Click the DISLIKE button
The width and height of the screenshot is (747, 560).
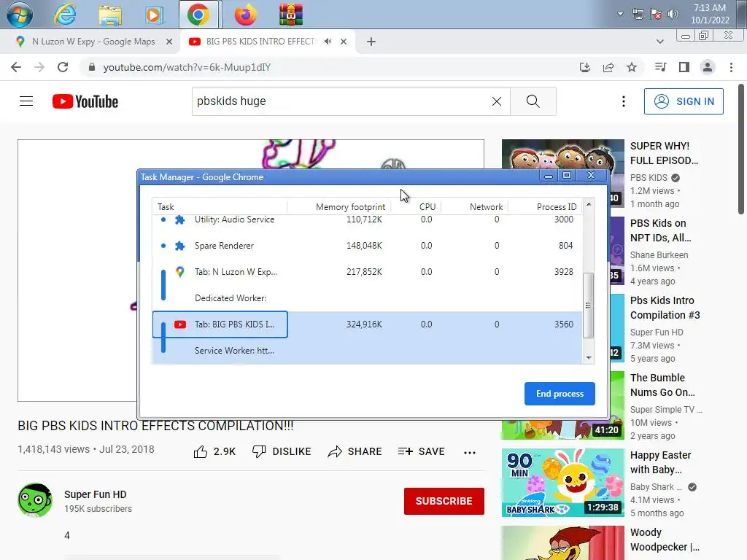point(282,452)
